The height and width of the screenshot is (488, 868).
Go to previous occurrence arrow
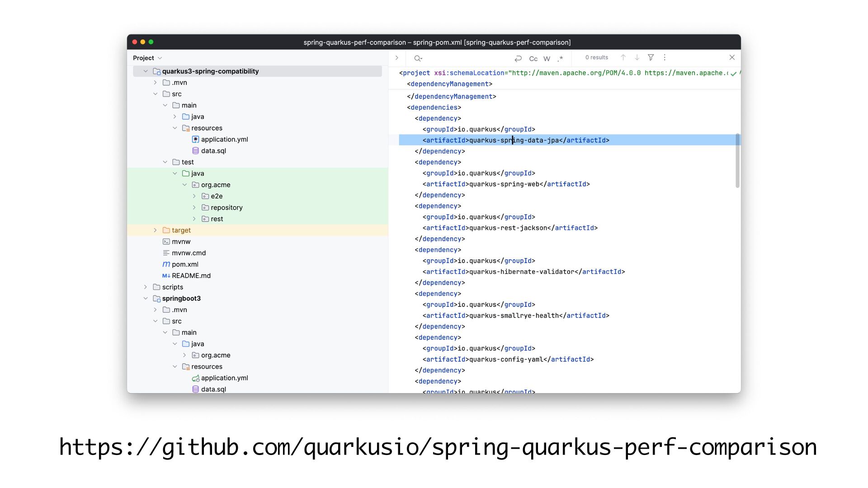tap(623, 57)
